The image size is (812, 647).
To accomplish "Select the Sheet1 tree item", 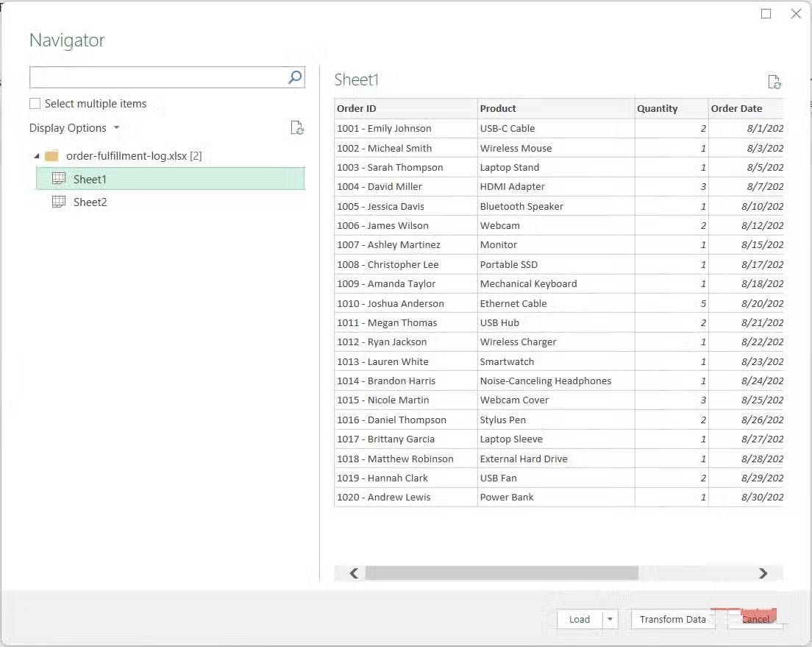I will click(x=90, y=179).
